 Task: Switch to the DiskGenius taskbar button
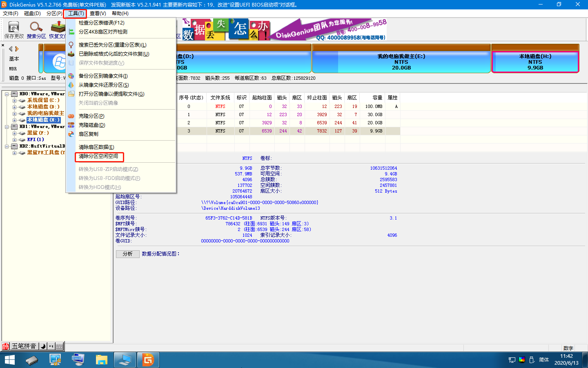pos(148,360)
